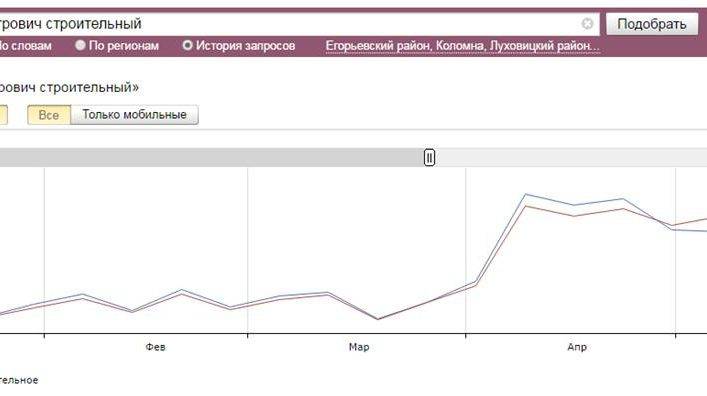Click the blue line's highest peak in April
The image size is (707, 396).
point(526,194)
